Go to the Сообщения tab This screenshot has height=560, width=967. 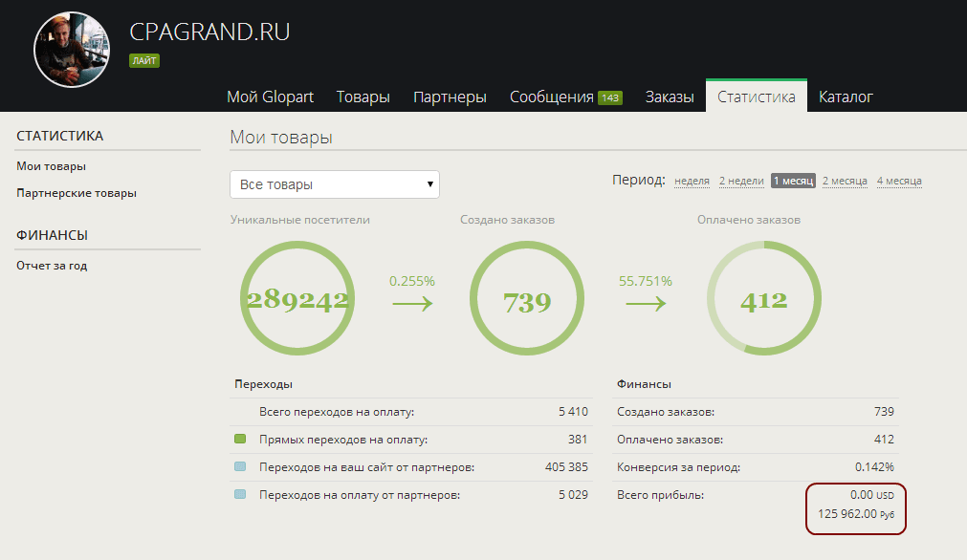pyautogui.click(x=551, y=97)
